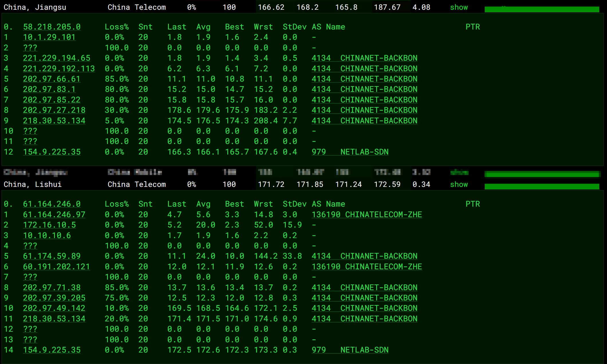
Task: Open hop 1 address 10.1.29.101
Action: [49, 37]
